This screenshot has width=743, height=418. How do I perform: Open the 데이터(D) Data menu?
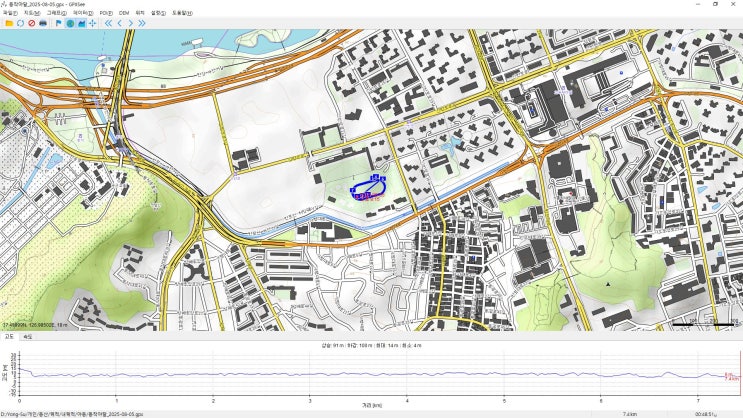coord(83,13)
